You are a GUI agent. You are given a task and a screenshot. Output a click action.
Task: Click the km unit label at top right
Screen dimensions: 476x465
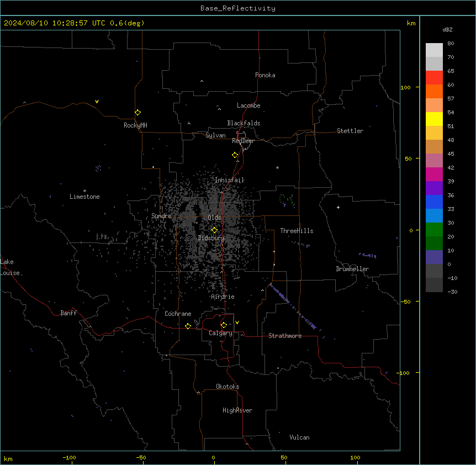tap(411, 23)
